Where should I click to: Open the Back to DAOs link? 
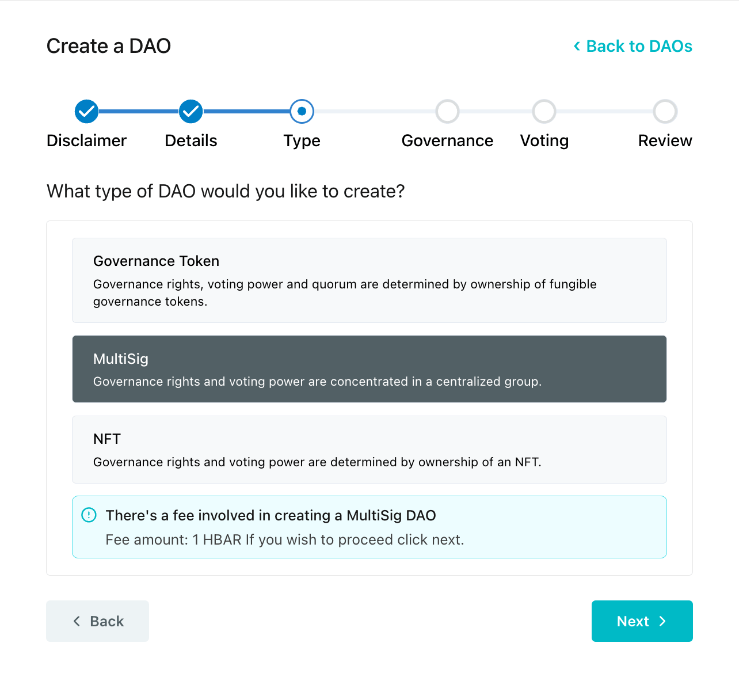[x=633, y=46]
